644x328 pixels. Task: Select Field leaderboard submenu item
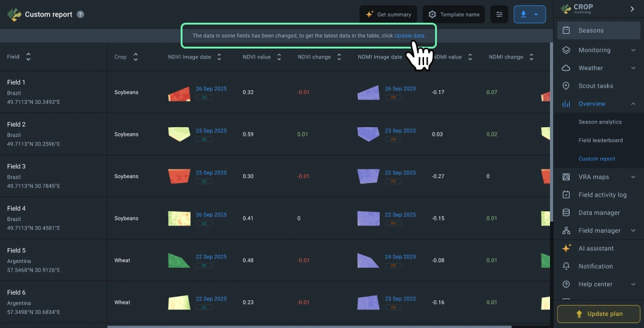(x=600, y=141)
